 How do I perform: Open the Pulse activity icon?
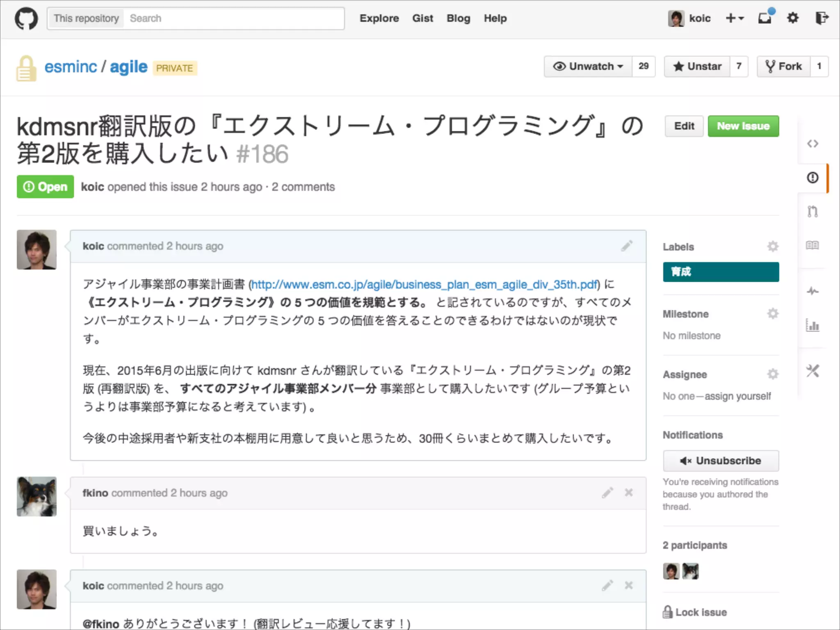tap(813, 291)
